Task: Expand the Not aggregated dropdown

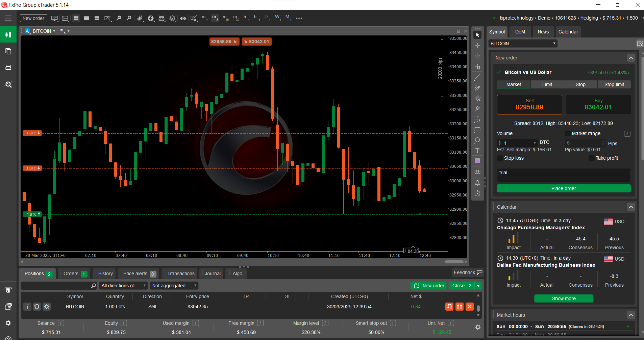Action: tap(174, 286)
